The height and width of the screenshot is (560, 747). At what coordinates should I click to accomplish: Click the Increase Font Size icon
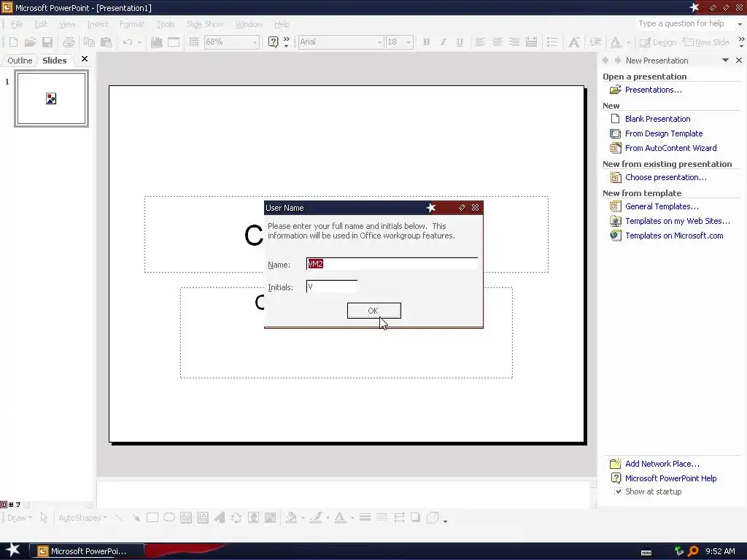[x=574, y=42]
